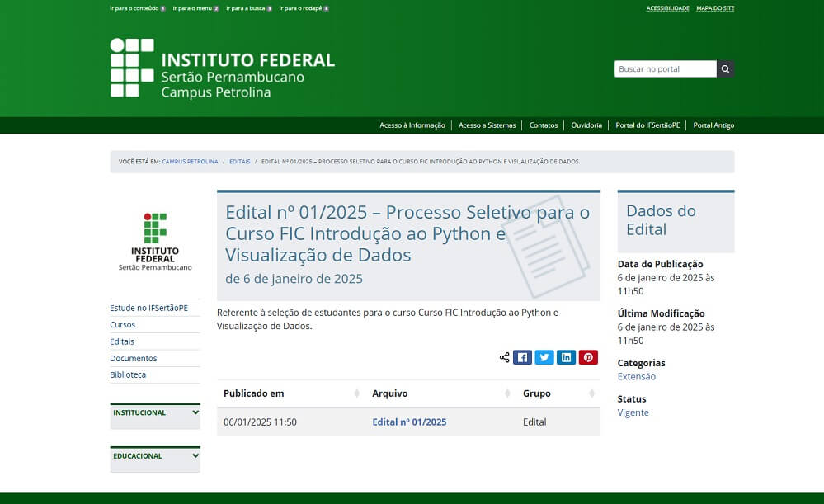The height and width of the screenshot is (504, 824).
Task: Focus the Buscar no portal search field
Action: [x=666, y=68]
